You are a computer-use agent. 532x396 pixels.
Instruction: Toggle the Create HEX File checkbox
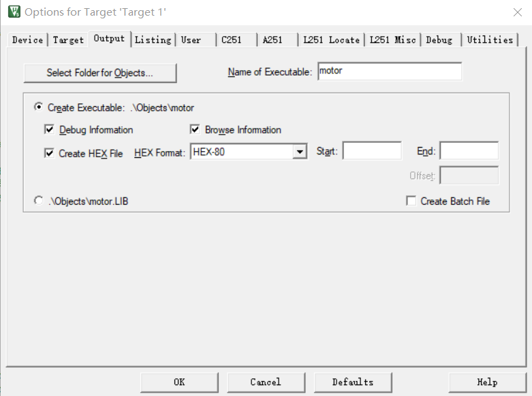(x=49, y=153)
